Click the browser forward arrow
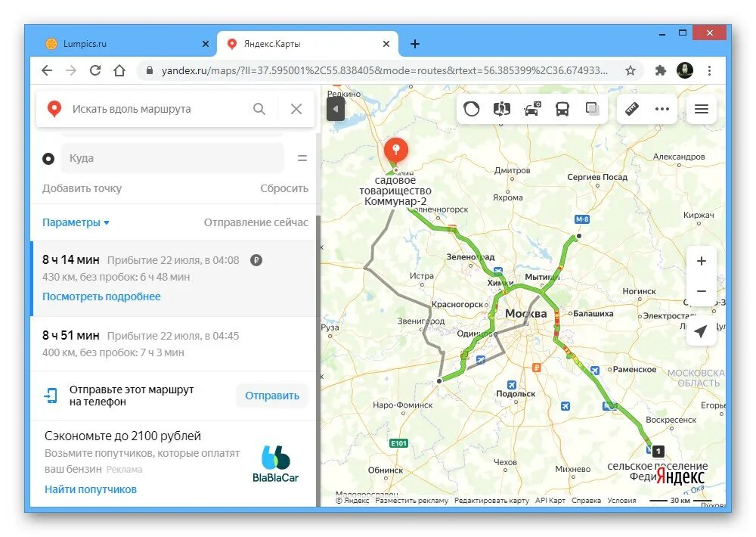 point(71,70)
